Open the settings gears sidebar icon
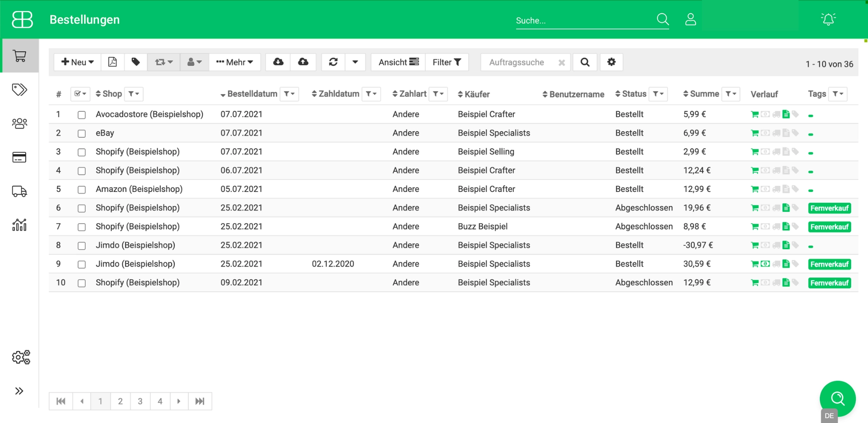 pyautogui.click(x=21, y=357)
